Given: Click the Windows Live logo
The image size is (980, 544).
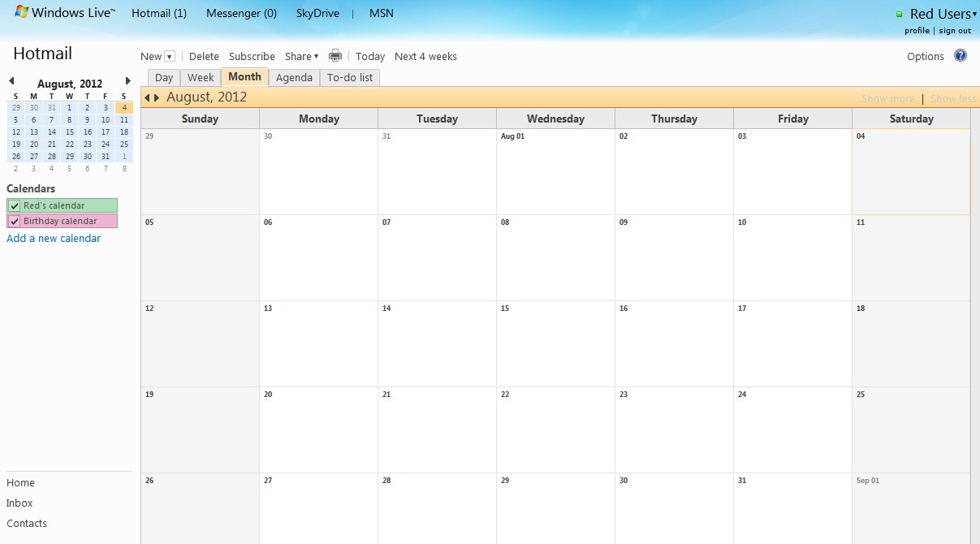Looking at the screenshot, I should point(65,13).
